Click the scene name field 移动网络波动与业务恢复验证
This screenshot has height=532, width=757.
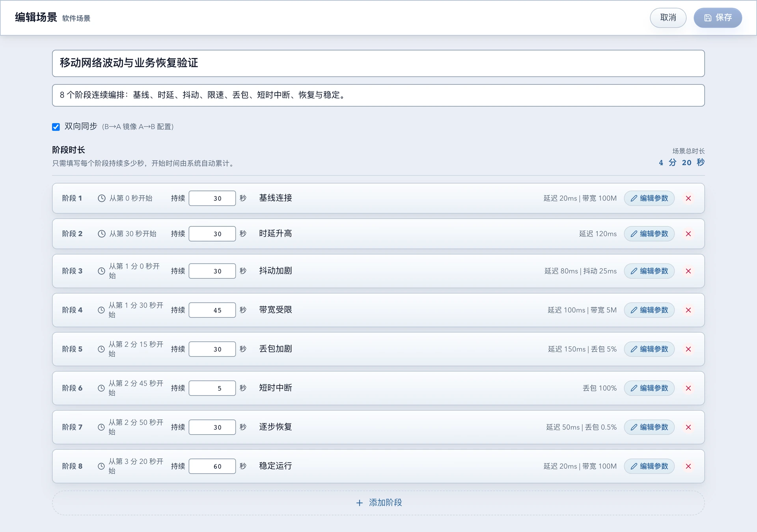click(378, 63)
